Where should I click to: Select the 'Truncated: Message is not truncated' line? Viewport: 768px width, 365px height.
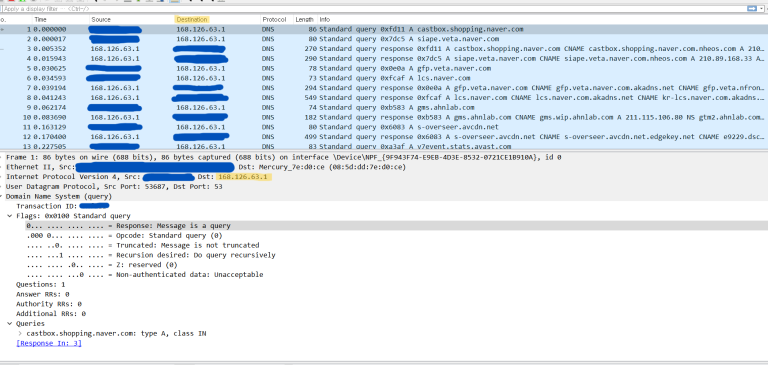(143, 245)
